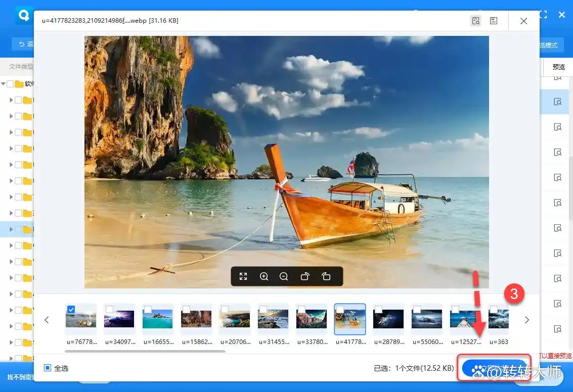
Task: Click the 文件类型 tab in left panel
Action: 20,67
